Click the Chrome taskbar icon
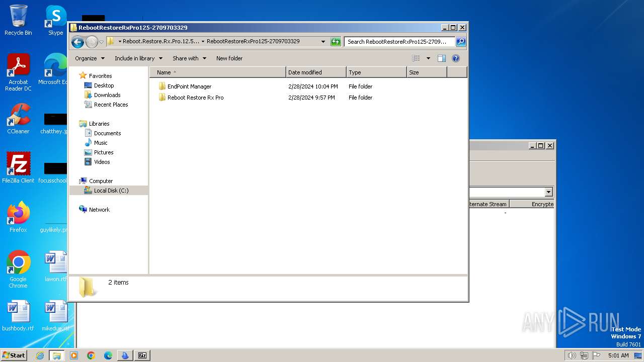 (91, 355)
